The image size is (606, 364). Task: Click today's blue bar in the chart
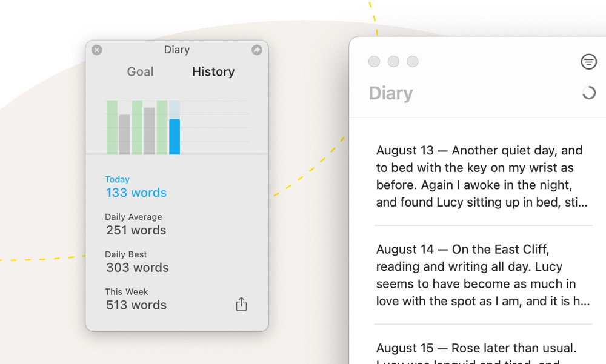(x=175, y=136)
